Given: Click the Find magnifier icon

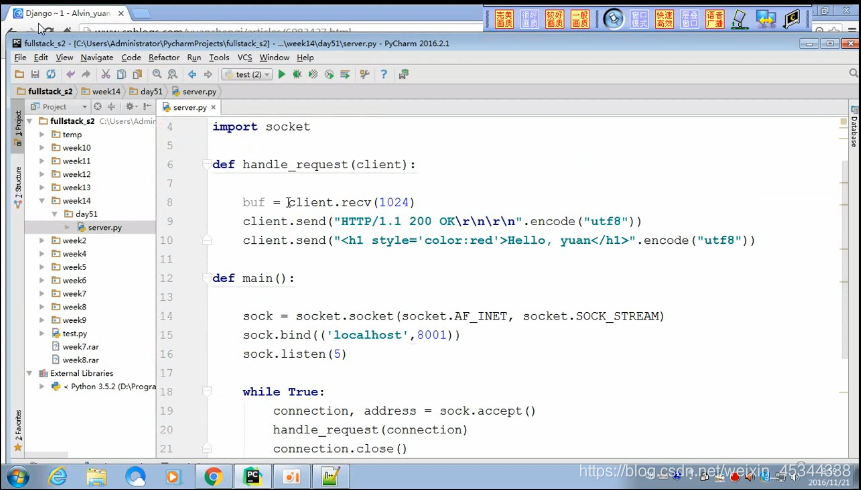Looking at the screenshot, I should (157, 74).
